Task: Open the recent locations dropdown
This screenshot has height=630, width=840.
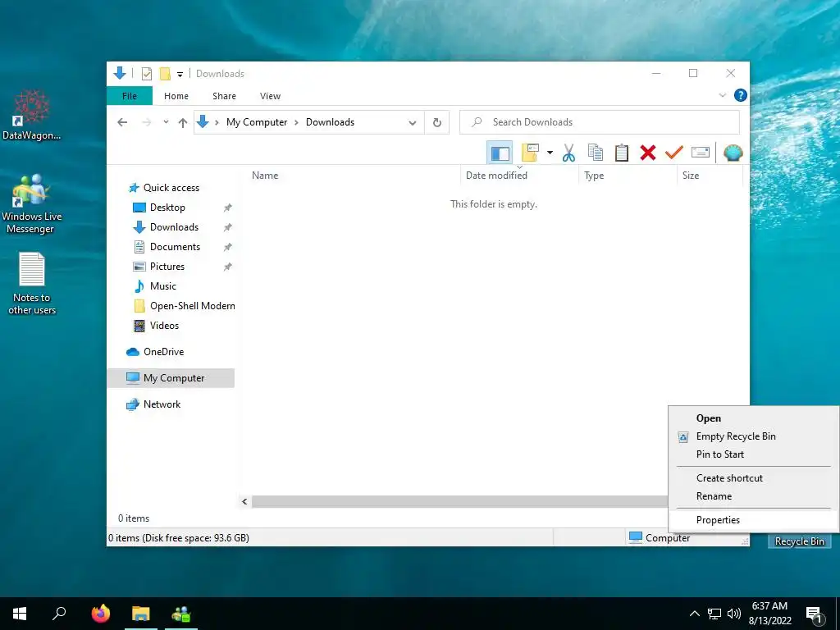Action: click(166, 123)
